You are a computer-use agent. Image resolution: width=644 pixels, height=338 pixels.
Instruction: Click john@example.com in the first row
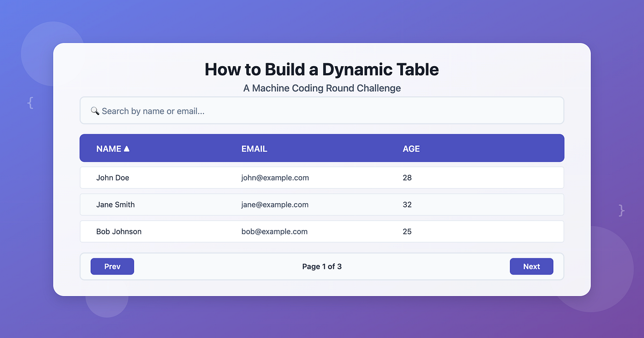(x=275, y=178)
